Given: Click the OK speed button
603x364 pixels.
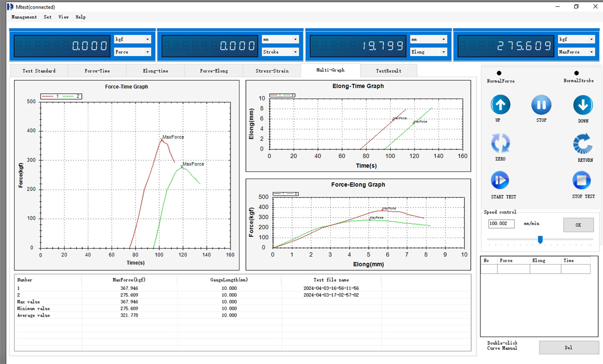Looking at the screenshot, I should (x=578, y=225).
